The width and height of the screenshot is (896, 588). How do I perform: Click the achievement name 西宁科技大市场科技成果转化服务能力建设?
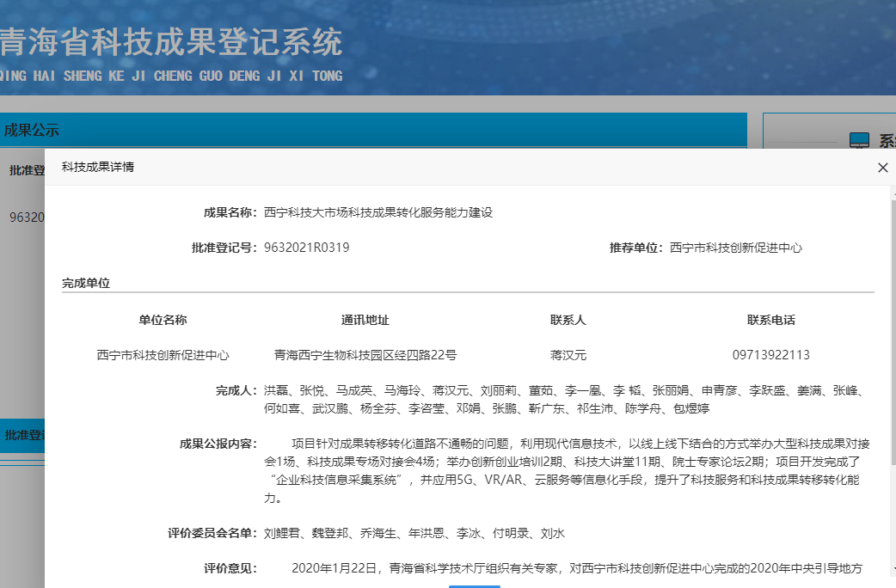coord(378,212)
